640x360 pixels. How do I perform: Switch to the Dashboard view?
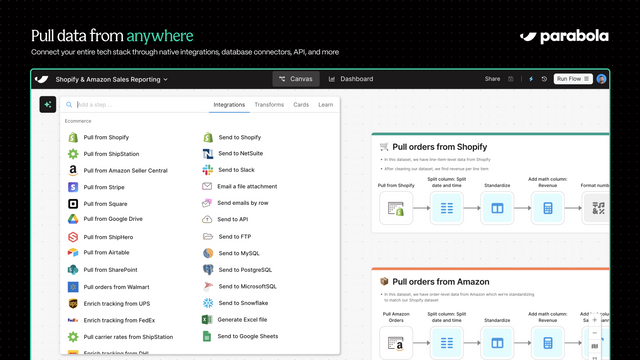[351, 79]
